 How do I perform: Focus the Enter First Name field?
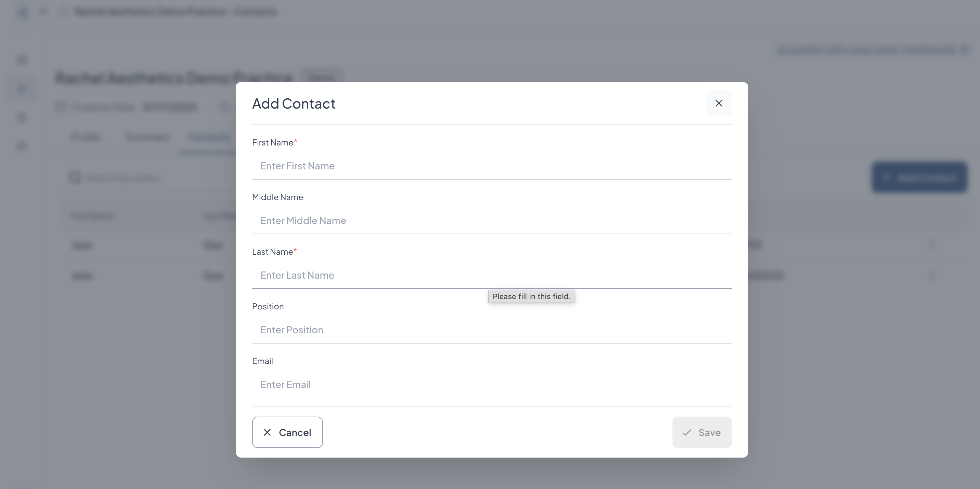click(491, 166)
